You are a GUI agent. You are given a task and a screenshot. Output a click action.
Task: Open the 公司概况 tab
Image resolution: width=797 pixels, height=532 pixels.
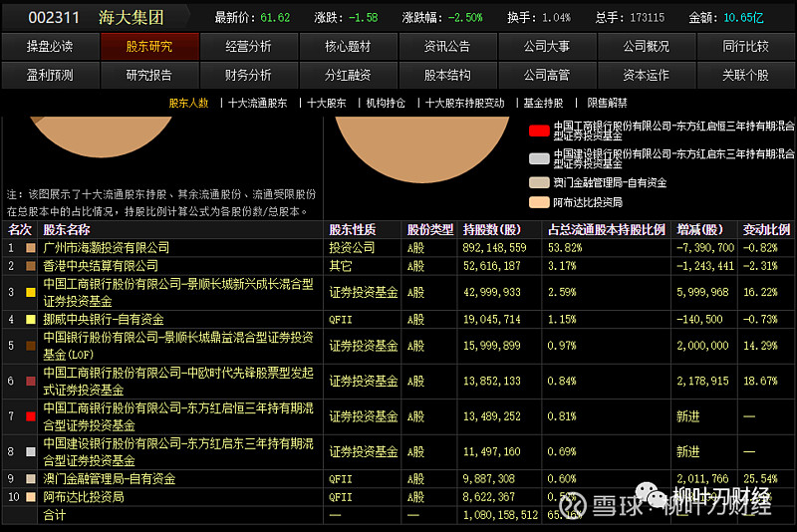pyautogui.click(x=646, y=47)
